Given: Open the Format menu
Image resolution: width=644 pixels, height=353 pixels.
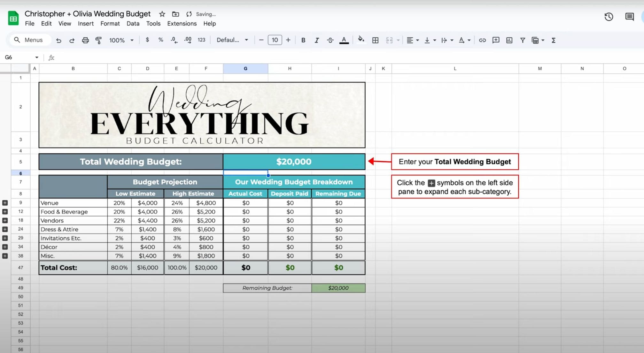Looking at the screenshot, I should (x=110, y=23).
